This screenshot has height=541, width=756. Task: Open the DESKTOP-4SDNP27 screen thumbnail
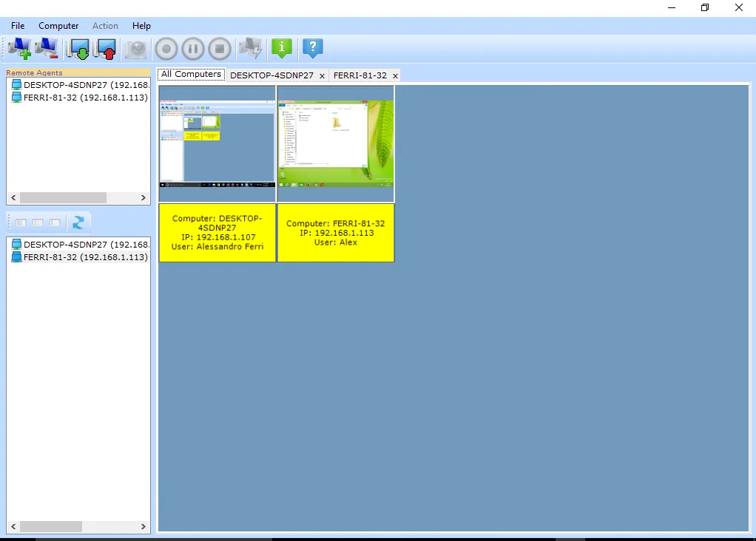tap(216, 143)
